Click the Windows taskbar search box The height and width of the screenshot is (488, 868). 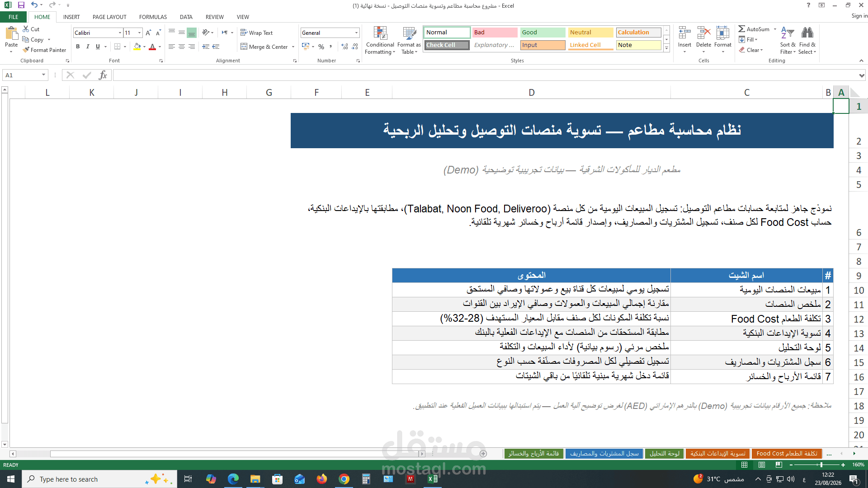(x=99, y=479)
